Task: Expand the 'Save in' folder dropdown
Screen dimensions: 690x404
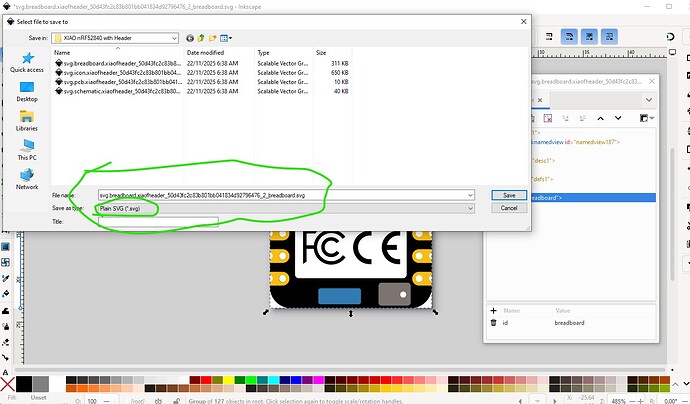Action: pos(174,37)
